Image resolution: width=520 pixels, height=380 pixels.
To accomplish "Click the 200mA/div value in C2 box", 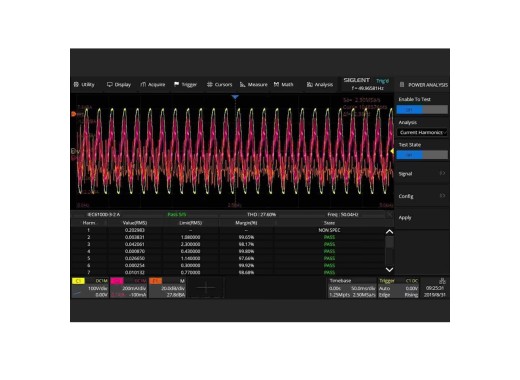I will coord(134,288).
